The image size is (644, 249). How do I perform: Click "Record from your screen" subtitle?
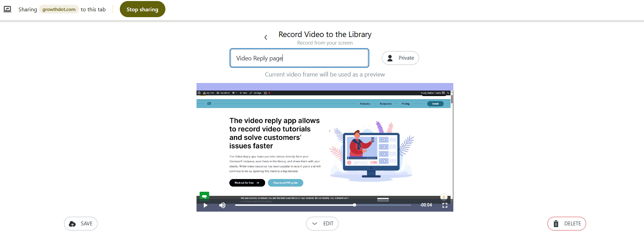coord(325,43)
